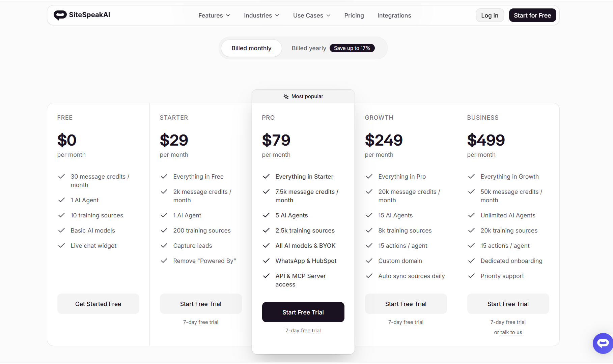Expand the Use Cases dropdown menu
613x364 pixels.
tap(311, 16)
